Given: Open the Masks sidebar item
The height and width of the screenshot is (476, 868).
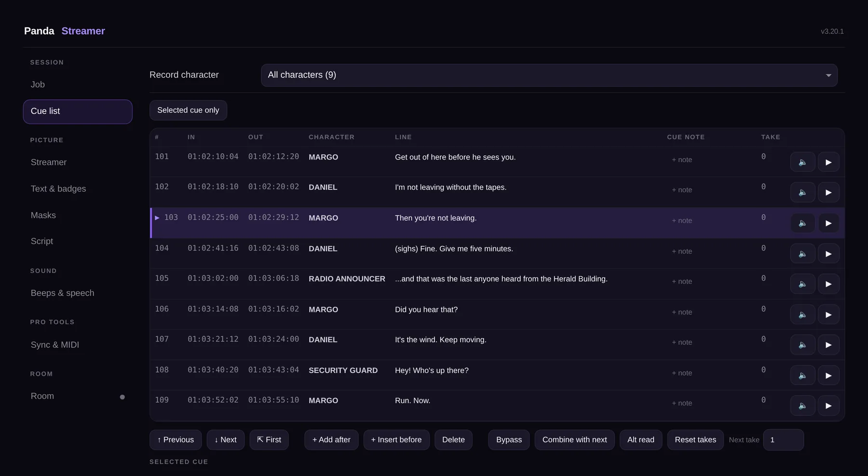Looking at the screenshot, I should click(78, 215).
